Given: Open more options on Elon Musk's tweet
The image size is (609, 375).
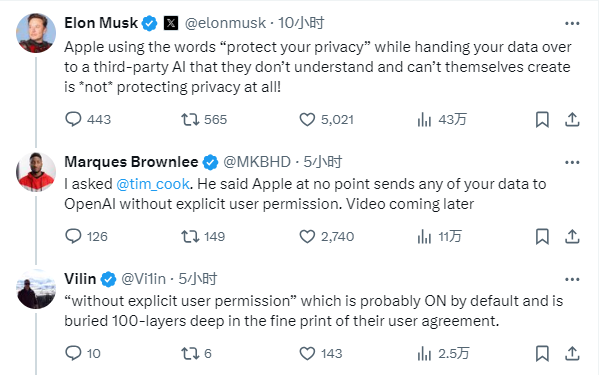Looking at the screenshot, I should coord(572,23).
